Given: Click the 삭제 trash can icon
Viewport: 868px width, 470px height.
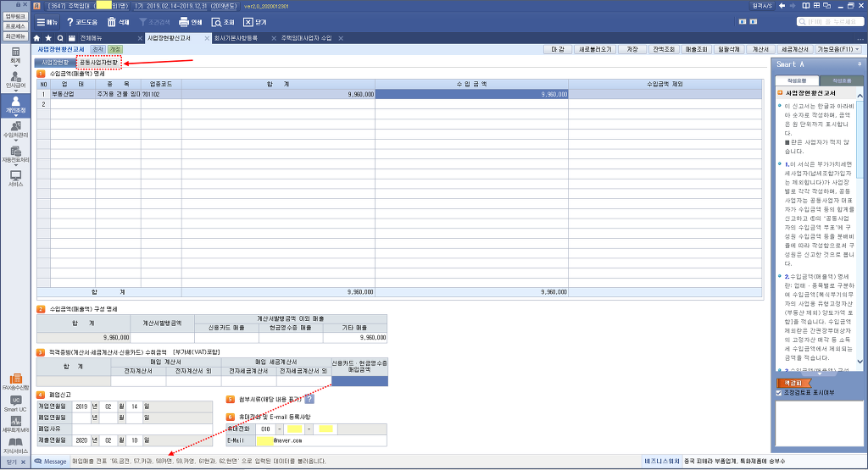Looking at the screenshot, I should pos(112,22).
